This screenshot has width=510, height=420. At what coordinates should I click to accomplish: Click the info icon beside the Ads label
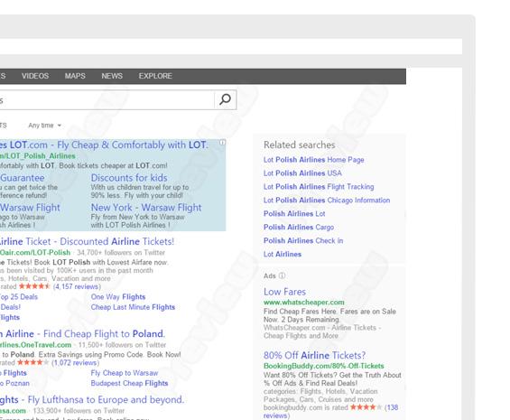[282, 275]
